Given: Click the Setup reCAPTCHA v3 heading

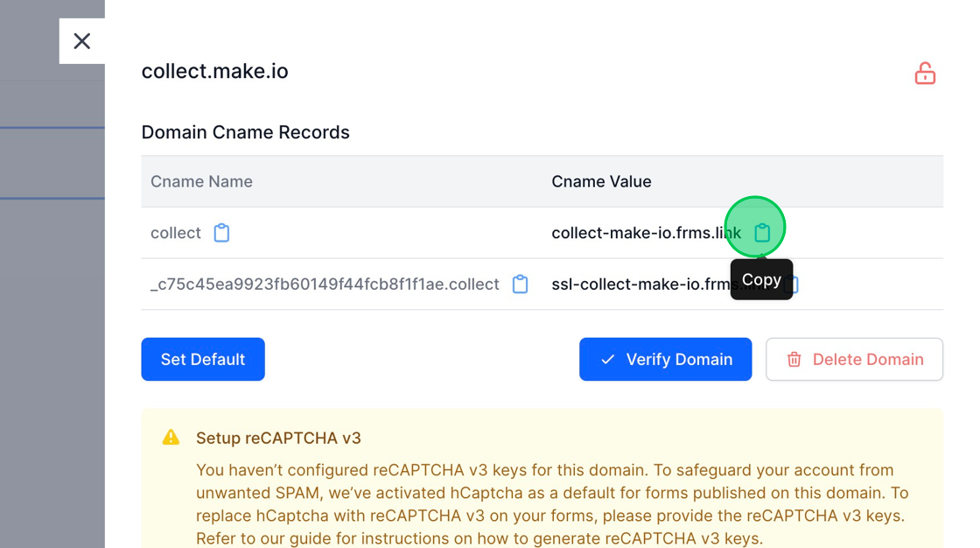Looking at the screenshot, I should (x=280, y=438).
